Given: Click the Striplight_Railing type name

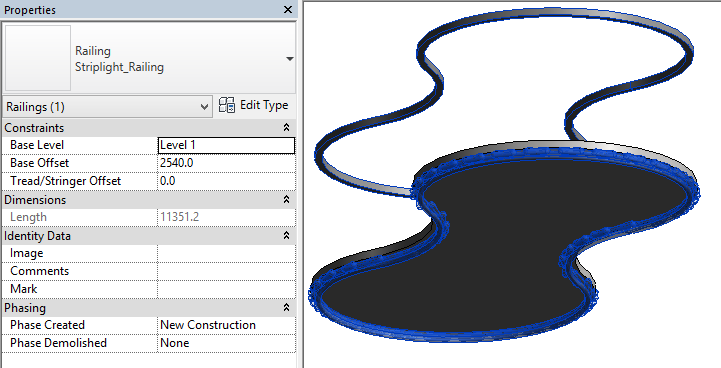Looking at the screenshot, I should pyautogui.click(x=120, y=67).
